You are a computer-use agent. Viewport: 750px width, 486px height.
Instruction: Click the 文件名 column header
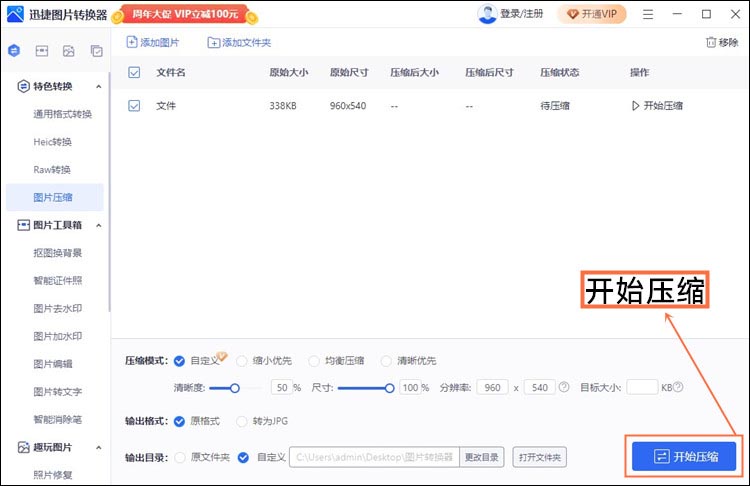[171, 72]
